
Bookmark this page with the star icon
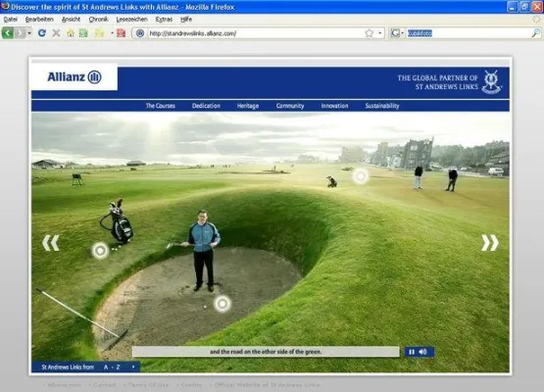[x=369, y=33]
